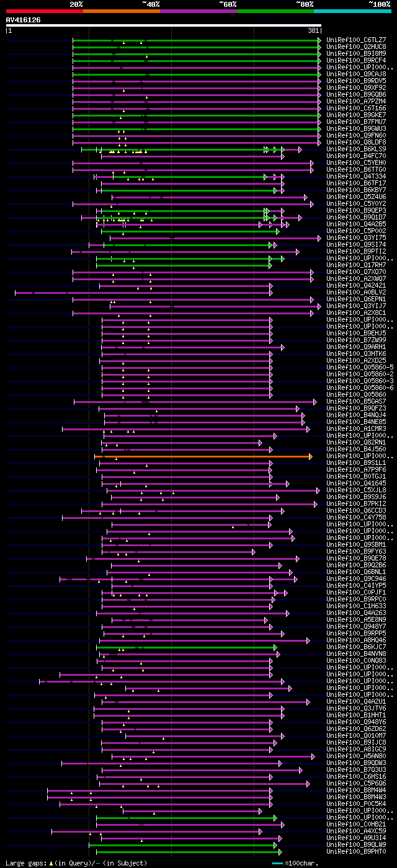This screenshot has height=868, width=397.
Task: Click the green ~80% identity legend segment
Action: [275, 11]
